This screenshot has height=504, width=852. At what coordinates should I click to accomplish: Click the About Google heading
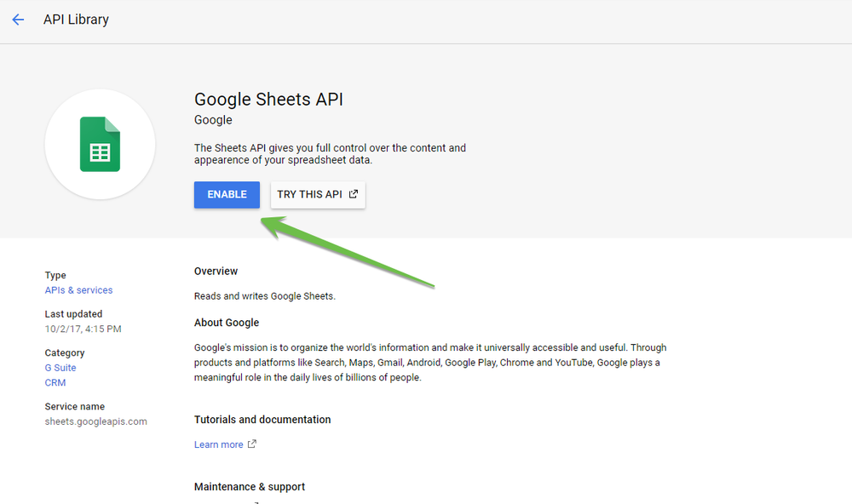[x=227, y=323]
